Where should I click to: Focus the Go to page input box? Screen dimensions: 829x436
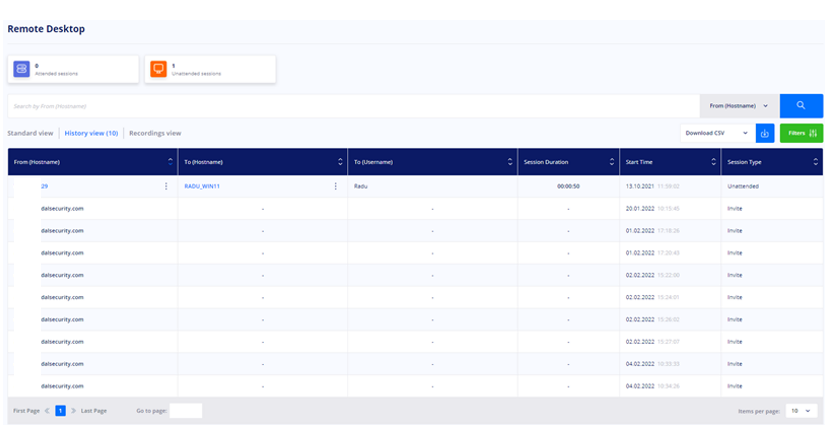click(186, 411)
